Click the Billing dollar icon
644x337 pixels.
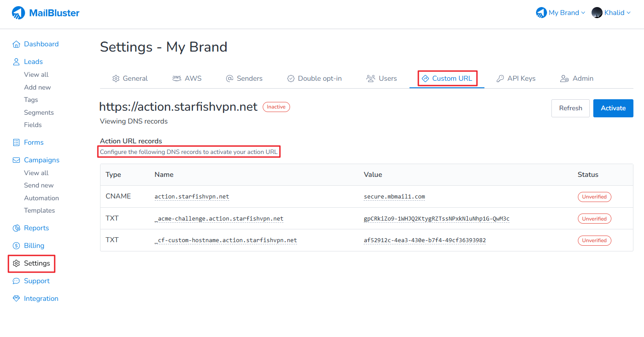pyautogui.click(x=16, y=246)
